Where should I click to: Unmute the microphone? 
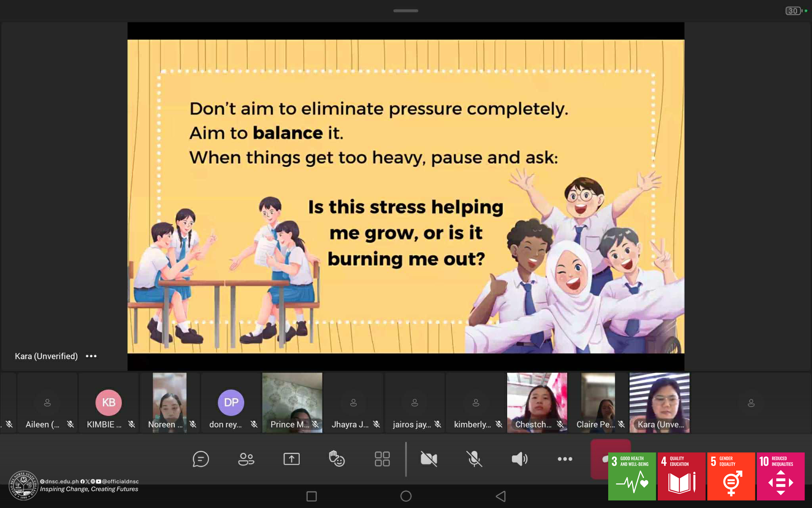click(474, 459)
